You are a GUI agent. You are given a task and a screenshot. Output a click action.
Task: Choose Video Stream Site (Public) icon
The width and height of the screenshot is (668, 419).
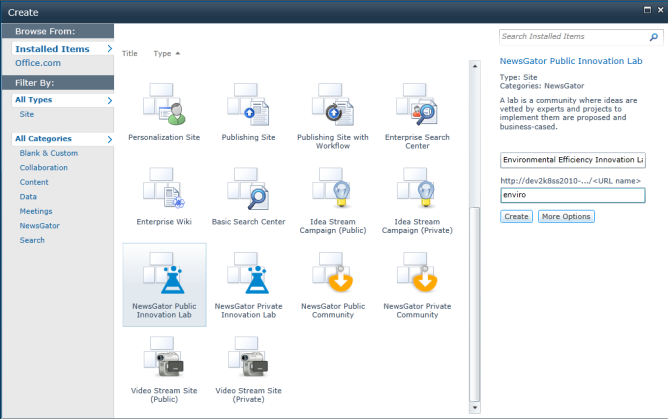[x=165, y=358]
